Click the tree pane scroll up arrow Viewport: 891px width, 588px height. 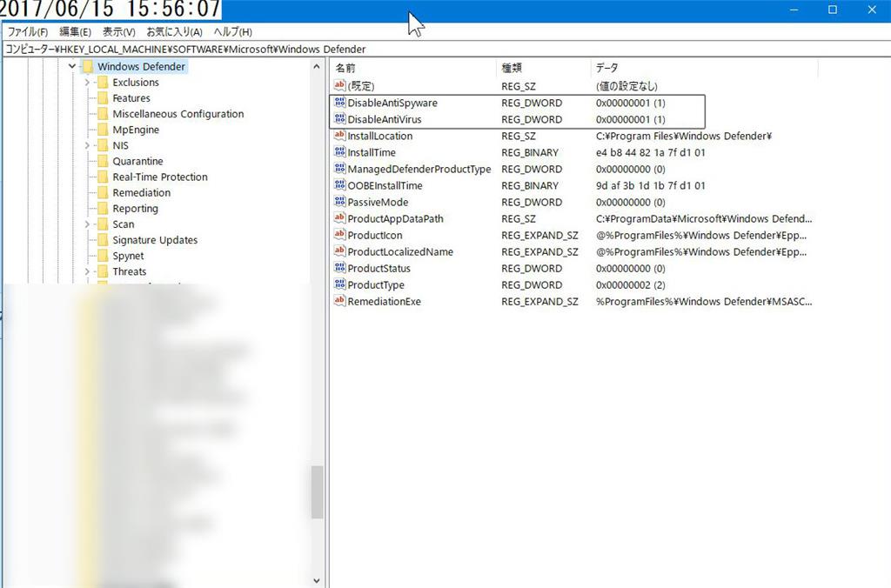click(x=317, y=66)
